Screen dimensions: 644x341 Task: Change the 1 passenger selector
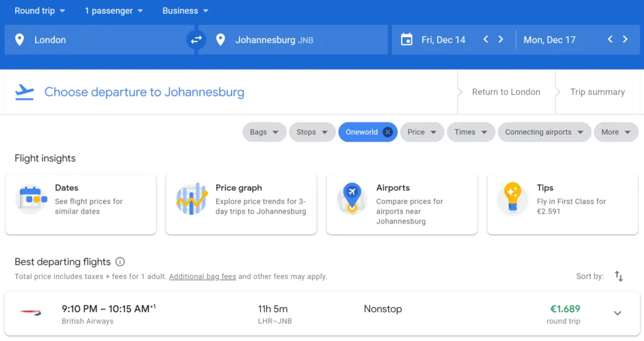pyautogui.click(x=114, y=11)
